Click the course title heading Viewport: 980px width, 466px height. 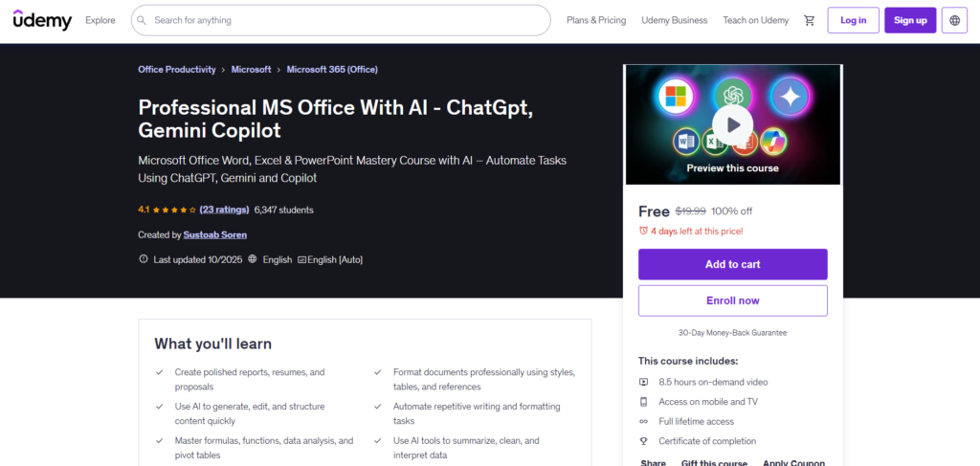(x=335, y=119)
